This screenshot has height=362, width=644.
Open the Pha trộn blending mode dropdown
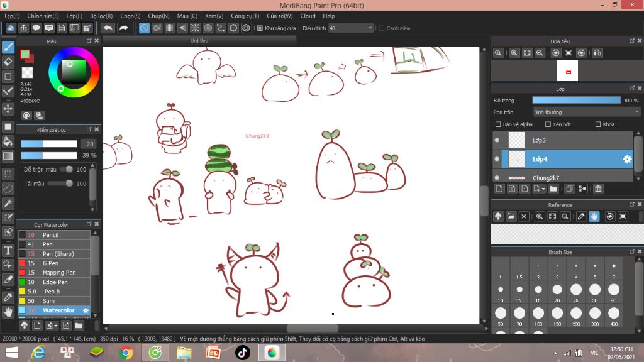(x=586, y=112)
